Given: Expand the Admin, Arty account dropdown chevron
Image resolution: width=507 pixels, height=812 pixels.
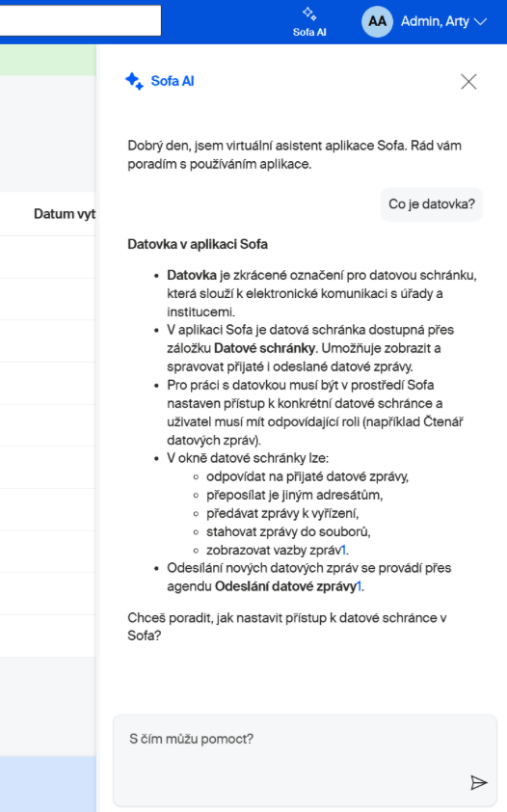Looking at the screenshot, I should 481,22.
